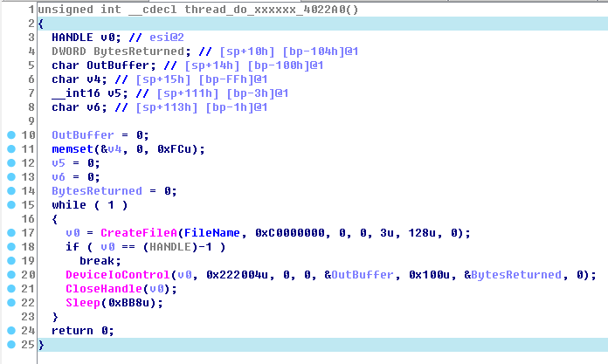The height and width of the screenshot is (364, 608).
Task: Select the 0x222004u IOCTL code
Action: coord(237,275)
